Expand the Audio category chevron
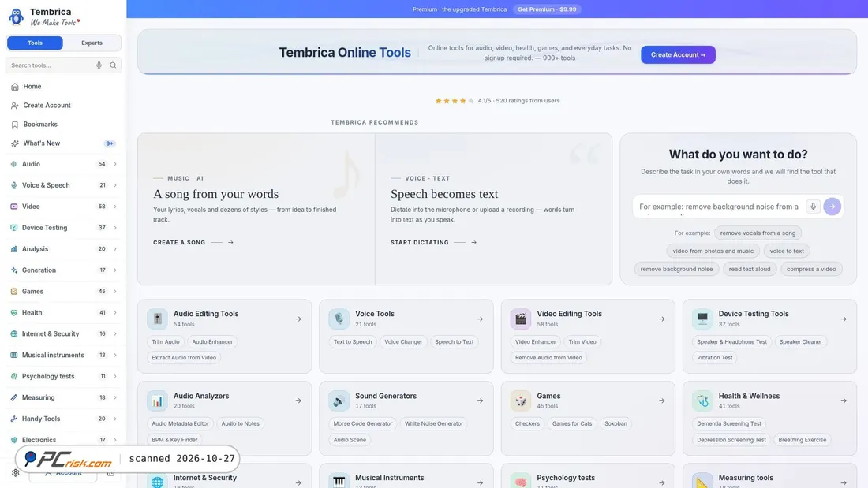Image resolution: width=868 pixels, height=488 pixels. point(115,164)
